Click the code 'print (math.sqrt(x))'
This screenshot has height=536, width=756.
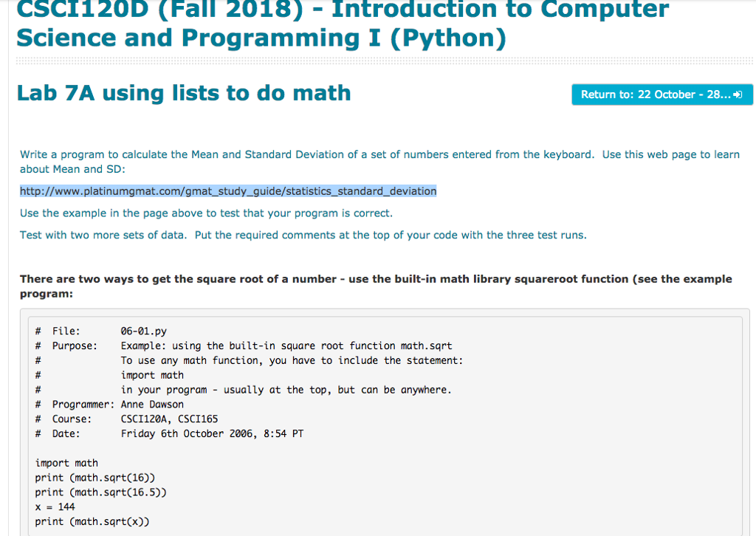[x=92, y=521]
